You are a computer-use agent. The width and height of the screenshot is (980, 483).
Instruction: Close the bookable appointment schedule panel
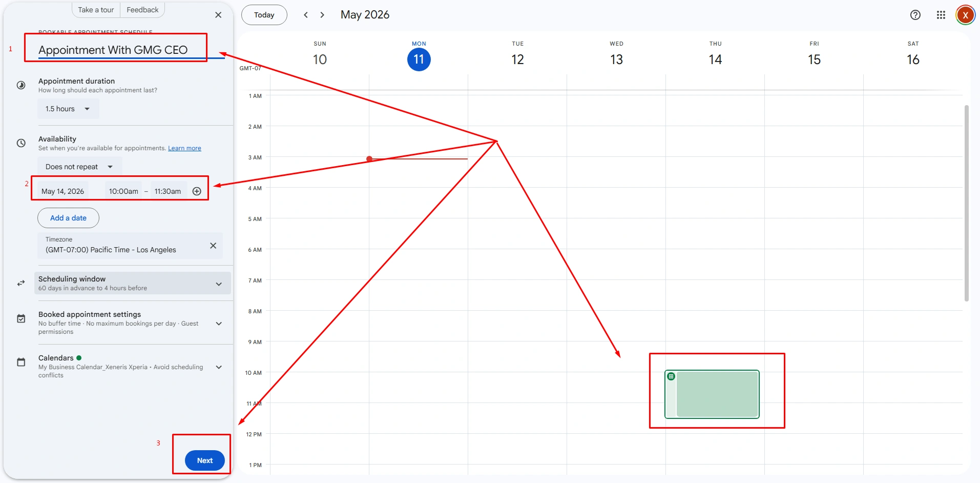(218, 15)
